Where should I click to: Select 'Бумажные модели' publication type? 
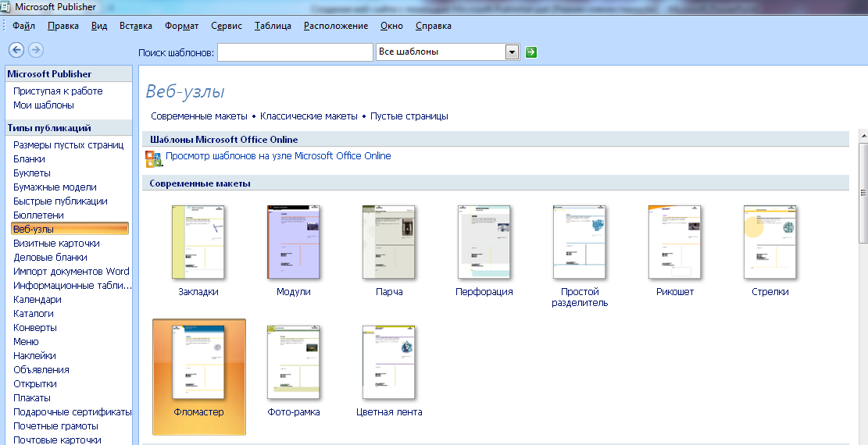55,187
